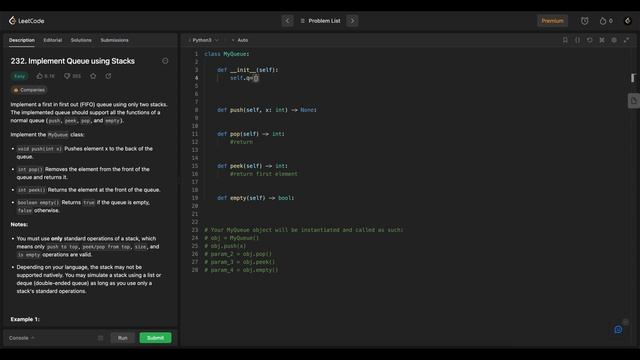This screenshot has height=360, width=640.
Task: Click the problem title '232. Implement Queue using Stacks'
Action: (73, 61)
